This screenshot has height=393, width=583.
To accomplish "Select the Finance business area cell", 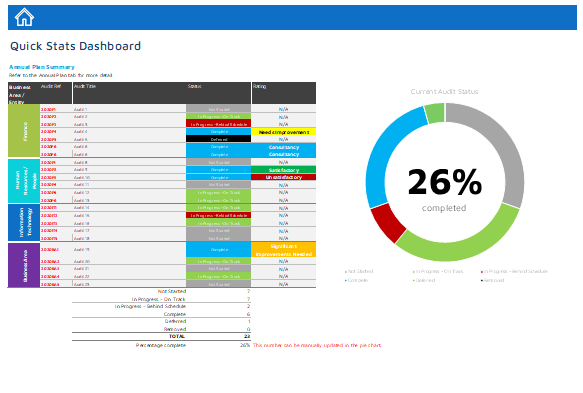I will click(24, 131).
